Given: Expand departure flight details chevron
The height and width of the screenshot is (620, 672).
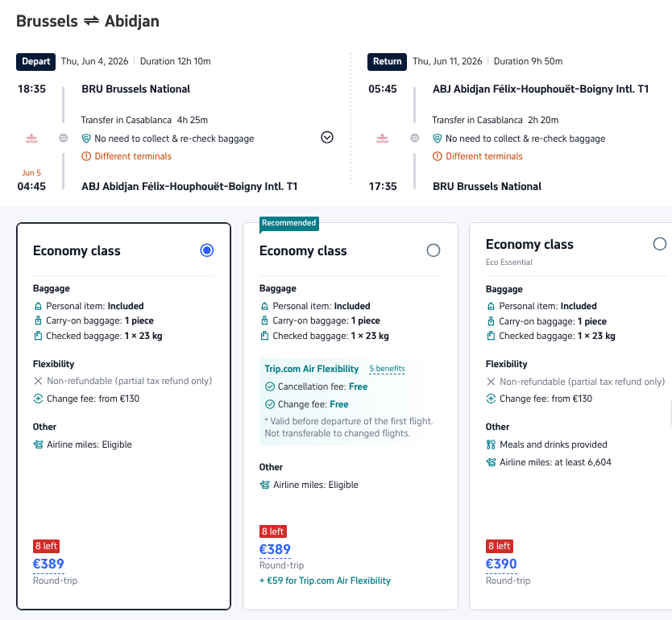Looking at the screenshot, I should click(x=327, y=137).
